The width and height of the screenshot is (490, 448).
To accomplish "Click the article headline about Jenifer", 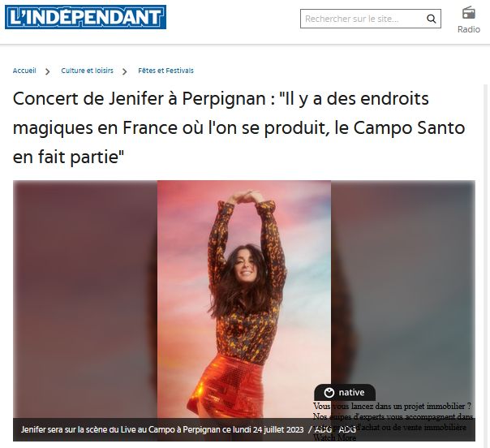I will (239, 127).
